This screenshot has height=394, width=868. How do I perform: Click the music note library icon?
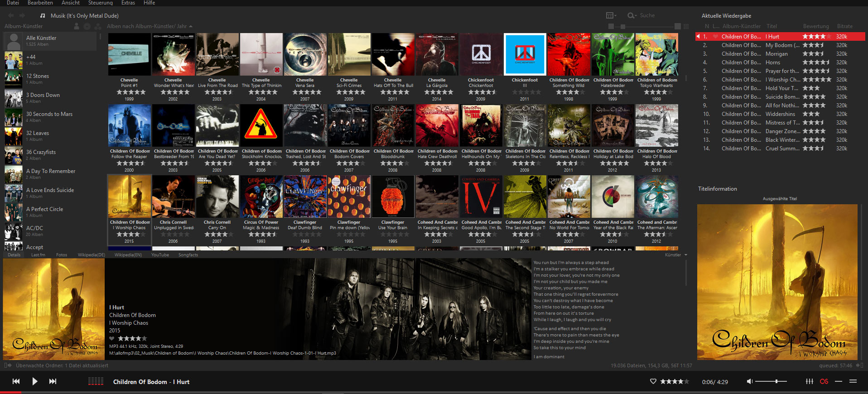43,15
